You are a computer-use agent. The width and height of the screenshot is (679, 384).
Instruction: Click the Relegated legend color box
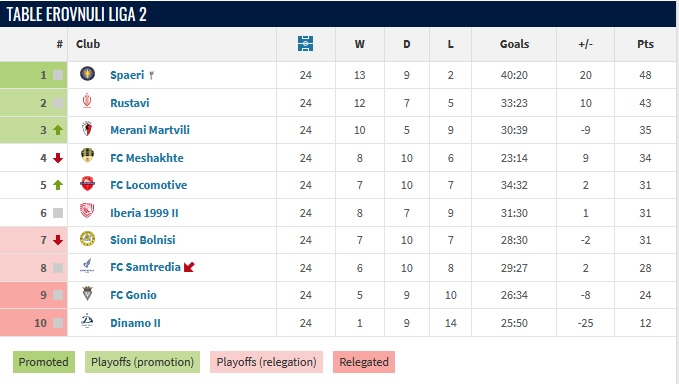pyautogui.click(x=364, y=362)
